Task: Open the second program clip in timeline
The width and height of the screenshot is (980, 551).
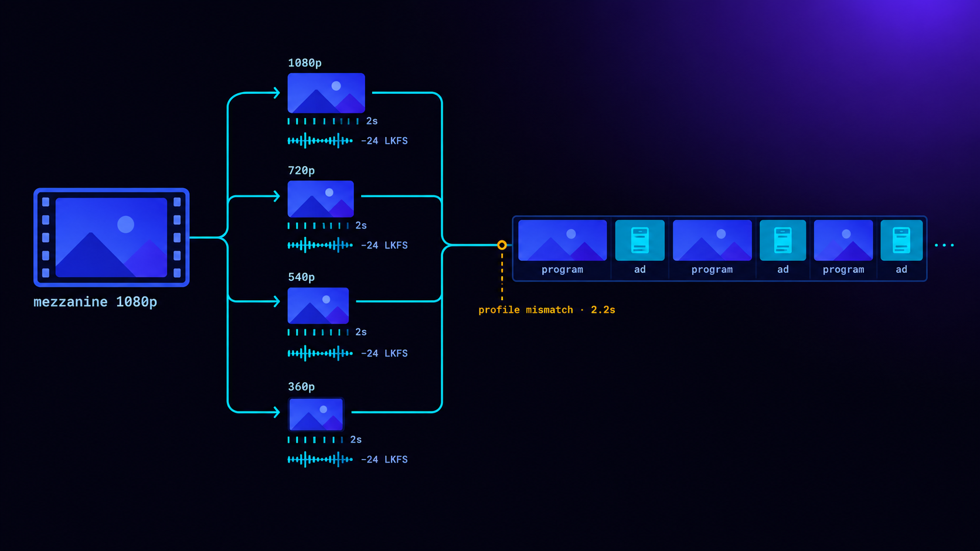Action: click(x=712, y=240)
